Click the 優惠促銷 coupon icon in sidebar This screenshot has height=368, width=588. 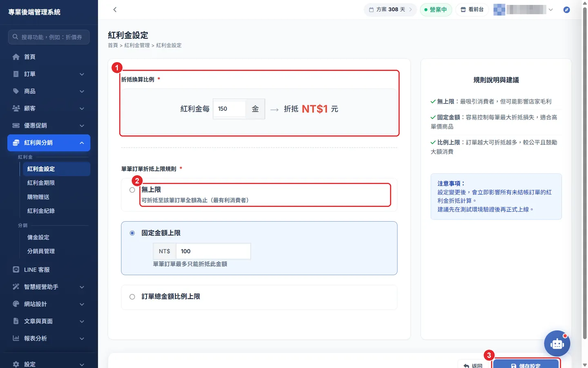[16, 126]
